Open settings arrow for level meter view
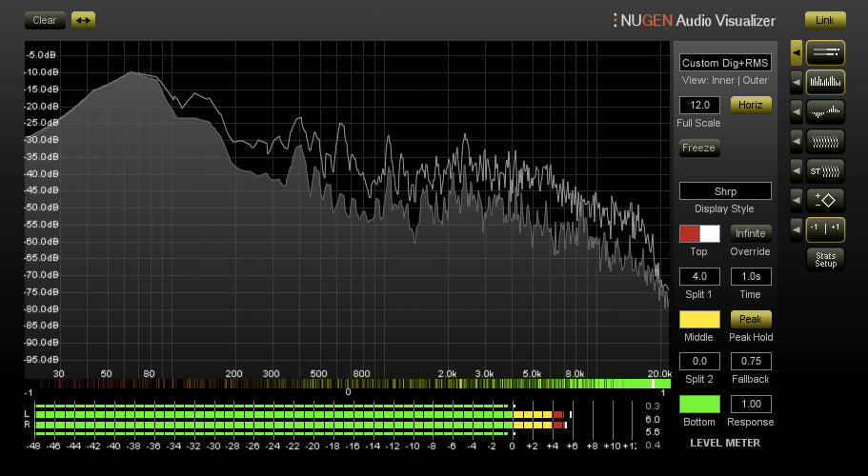The height and width of the screenshot is (476, 868). point(796,53)
